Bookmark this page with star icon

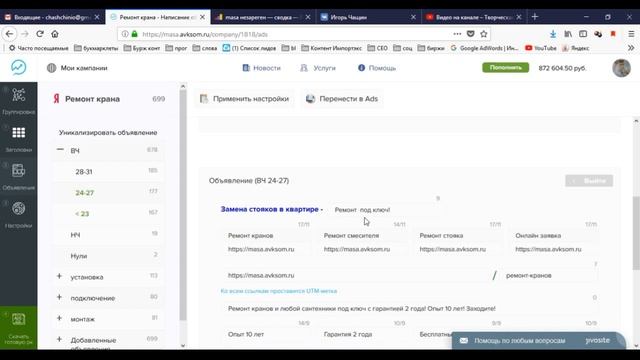(x=484, y=34)
